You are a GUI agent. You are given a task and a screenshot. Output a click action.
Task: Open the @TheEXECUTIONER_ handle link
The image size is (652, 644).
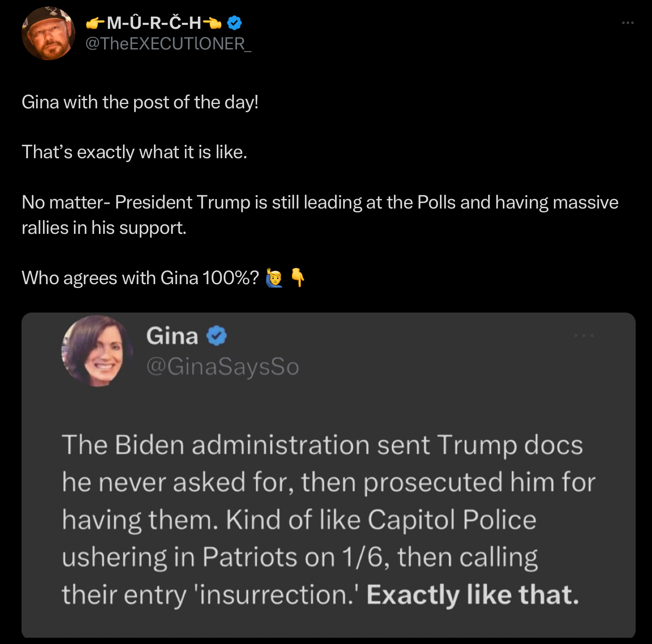click(168, 44)
